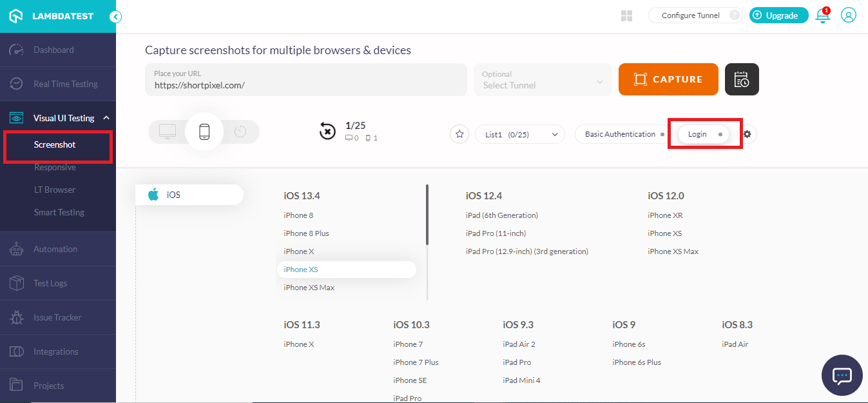Click the CAPTURE button
This screenshot has height=403, width=868.
[668, 79]
